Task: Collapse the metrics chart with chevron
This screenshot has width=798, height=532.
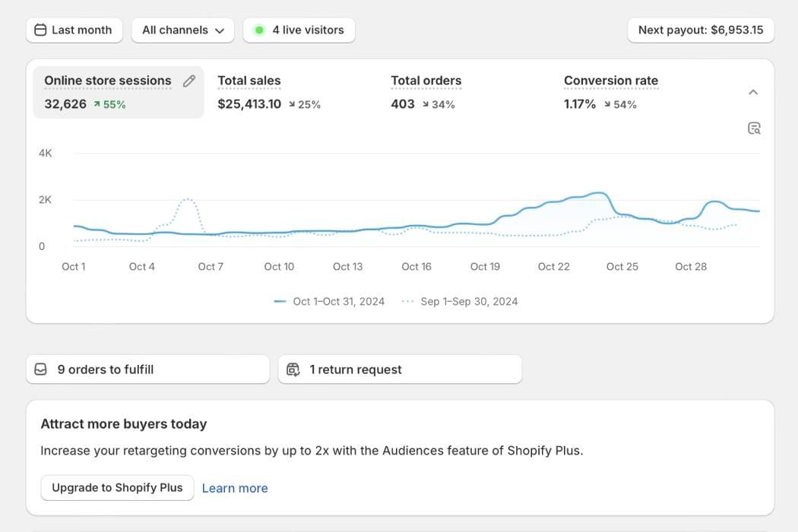Action: [x=753, y=92]
